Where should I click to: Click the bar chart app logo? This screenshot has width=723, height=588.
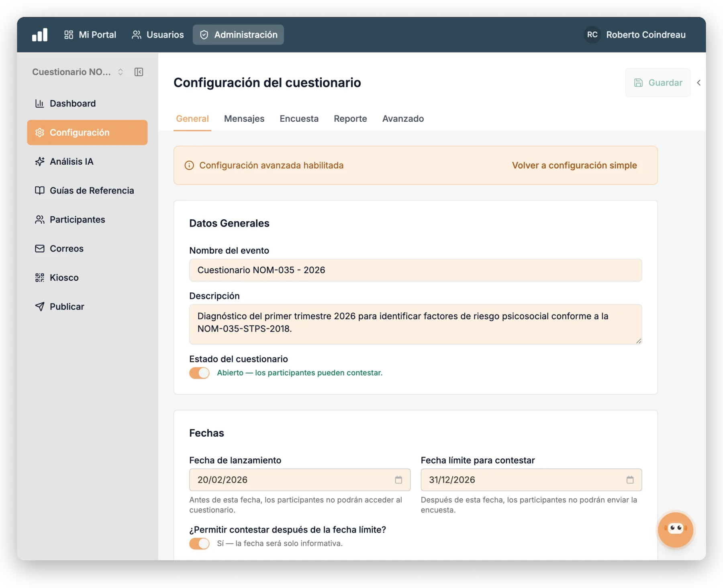40,35
